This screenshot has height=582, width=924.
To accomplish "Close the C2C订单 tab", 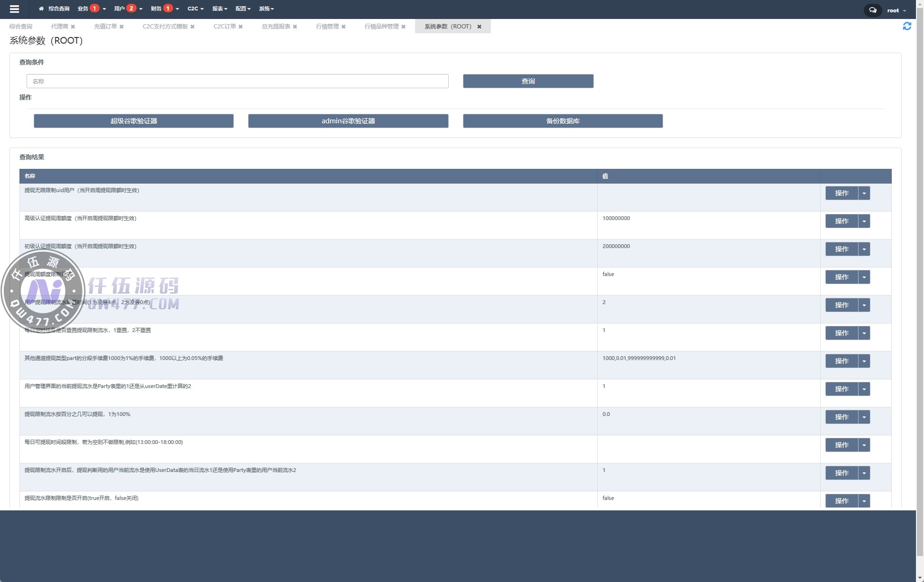I will click(240, 27).
